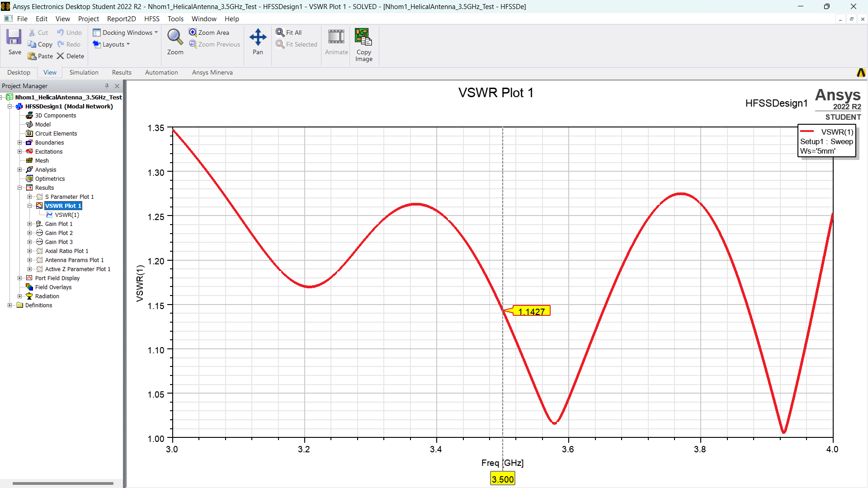Expand the Definitions tree node
This screenshot has height=488, width=868.
pos(10,305)
